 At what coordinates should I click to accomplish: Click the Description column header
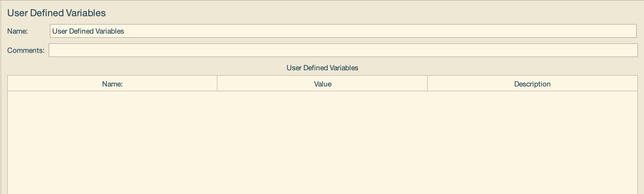[532, 84]
